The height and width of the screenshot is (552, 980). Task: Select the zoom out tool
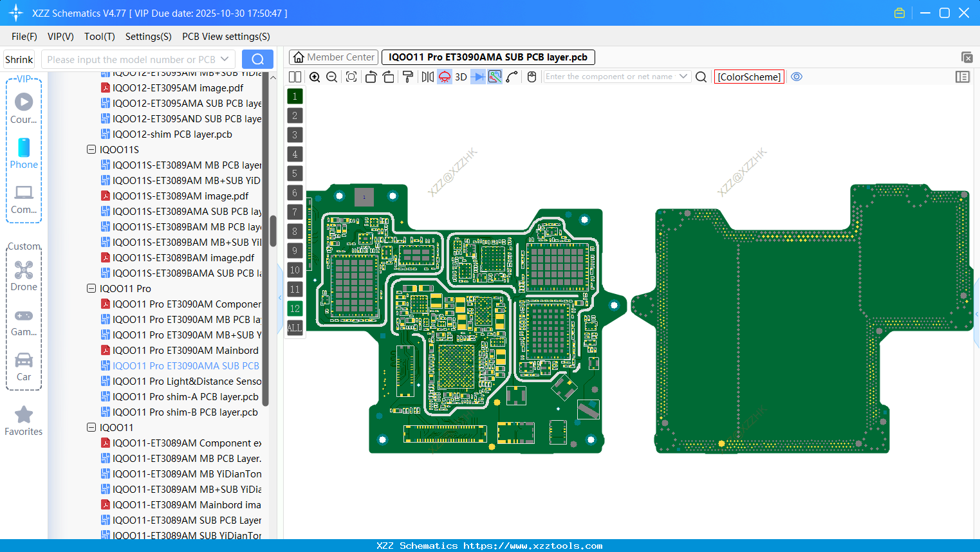[331, 77]
